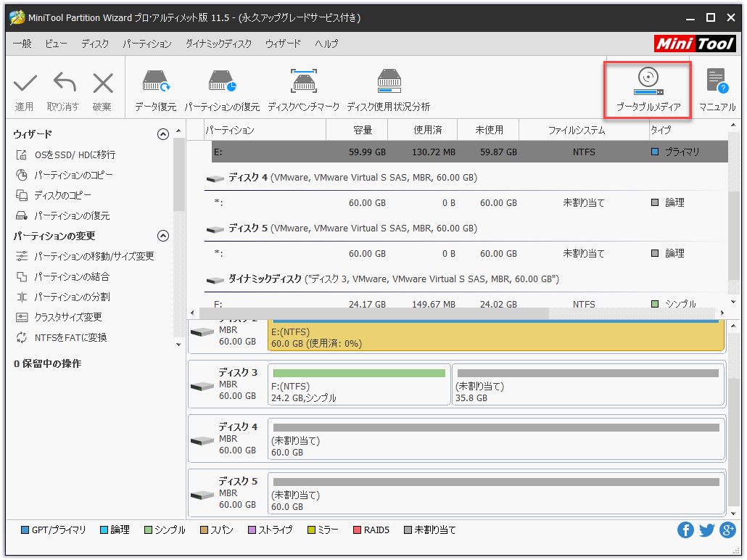The width and height of the screenshot is (747, 560).
Task: Open the Facebook share icon
Action: coord(685,530)
